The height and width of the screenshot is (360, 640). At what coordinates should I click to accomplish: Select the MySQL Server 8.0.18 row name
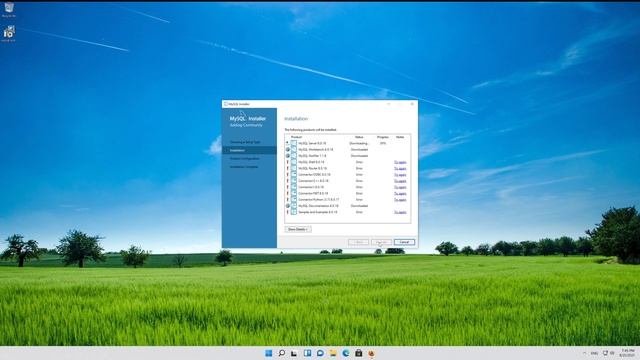point(312,143)
